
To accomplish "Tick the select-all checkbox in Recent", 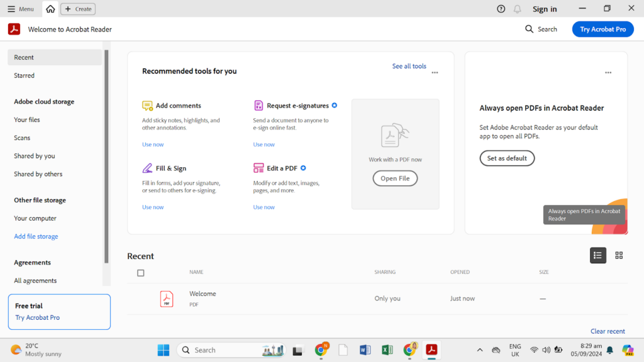I will pos(141,273).
